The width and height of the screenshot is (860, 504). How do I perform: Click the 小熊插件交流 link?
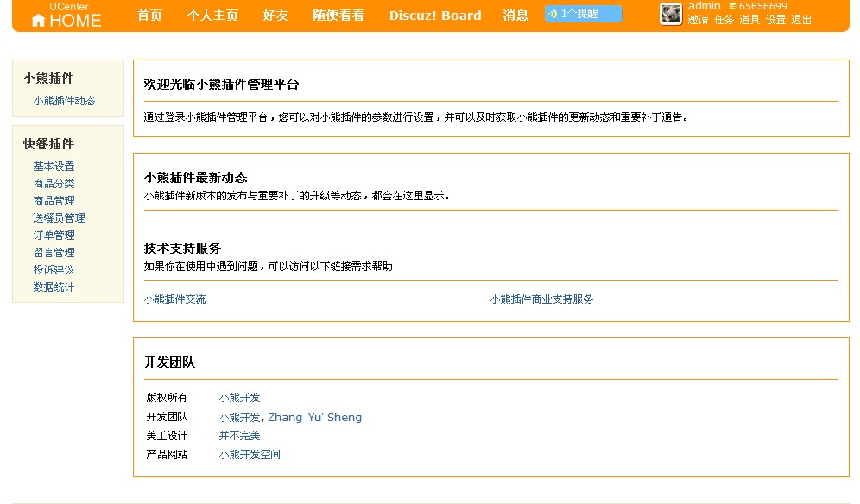(x=175, y=299)
